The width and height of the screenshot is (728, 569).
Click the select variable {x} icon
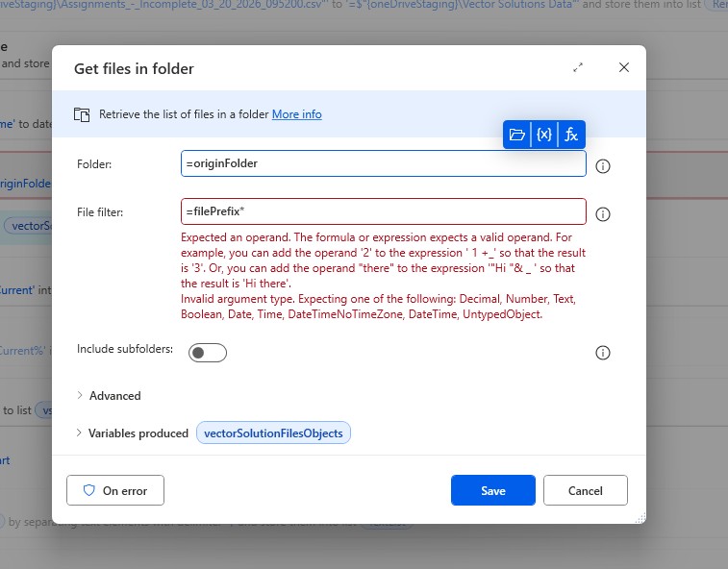[x=544, y=135]
